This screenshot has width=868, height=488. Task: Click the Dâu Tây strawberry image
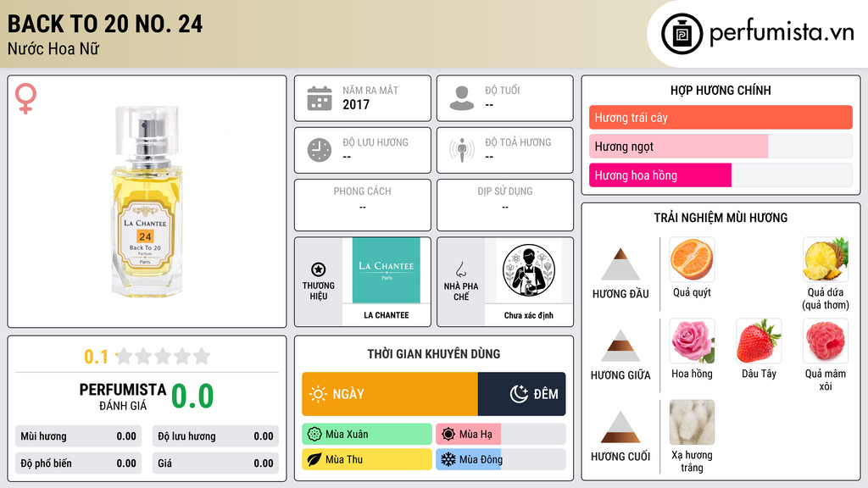click(x=759, y=341)
